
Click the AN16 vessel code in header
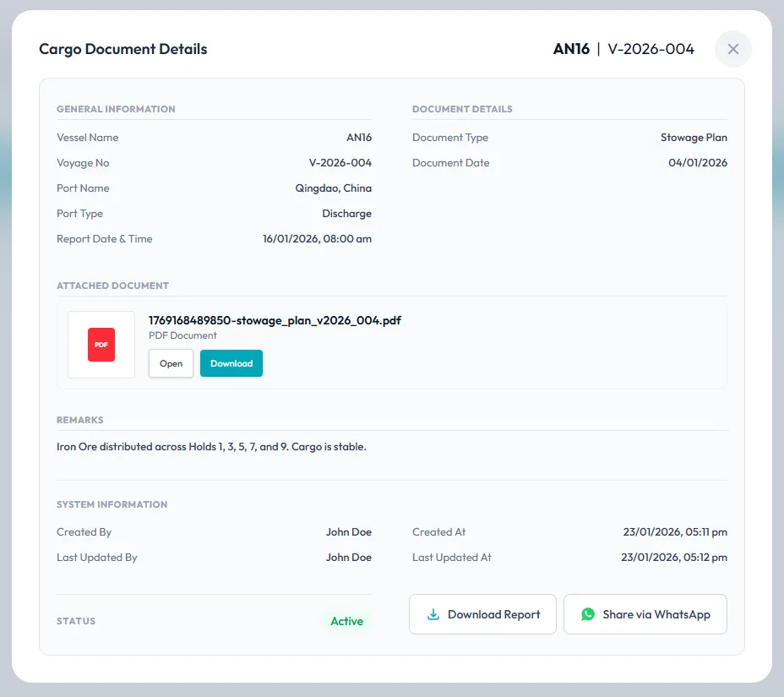(571, 49)
